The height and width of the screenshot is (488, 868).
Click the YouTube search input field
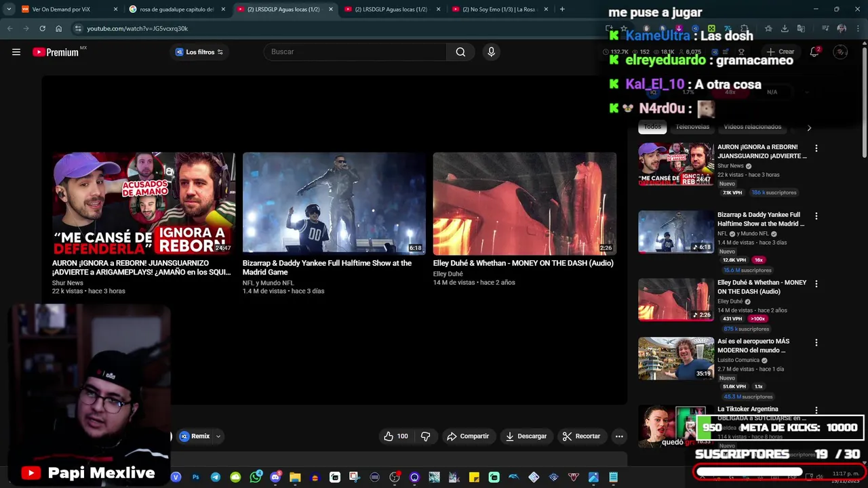coord(355,52)
